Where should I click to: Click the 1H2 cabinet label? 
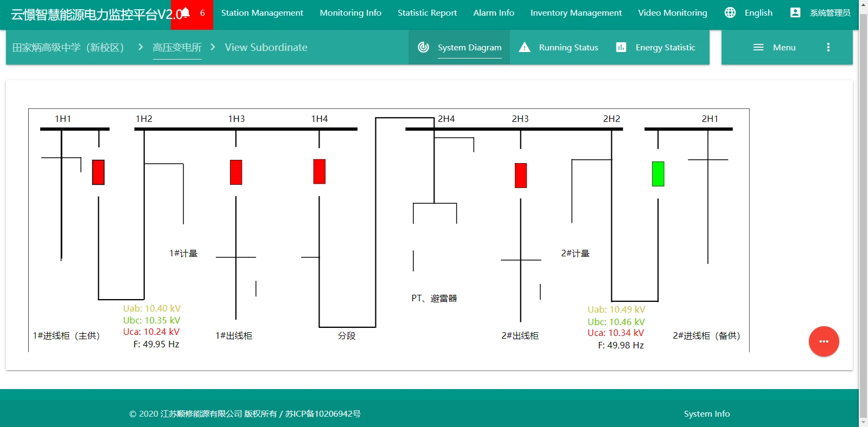[144, 119]
